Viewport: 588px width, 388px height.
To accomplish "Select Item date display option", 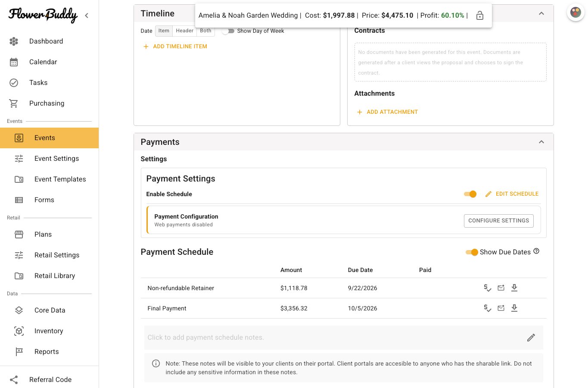I will (164, 31).
